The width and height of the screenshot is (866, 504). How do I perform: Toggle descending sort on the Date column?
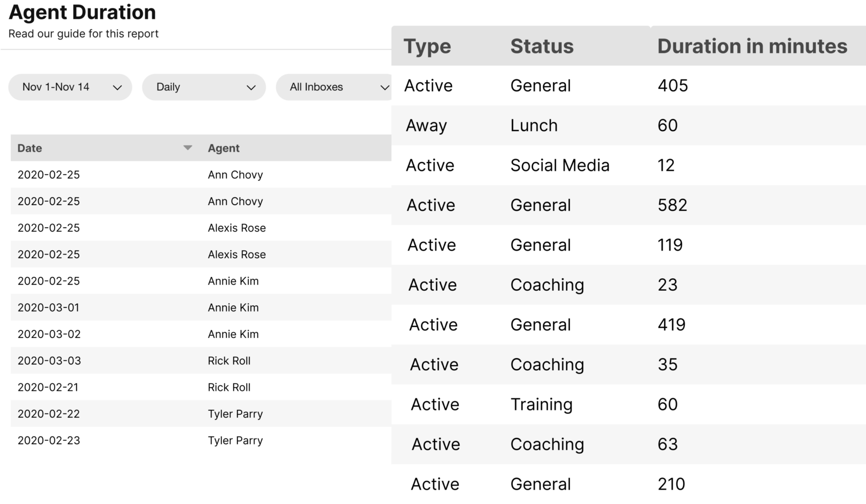tap(187, 147)
